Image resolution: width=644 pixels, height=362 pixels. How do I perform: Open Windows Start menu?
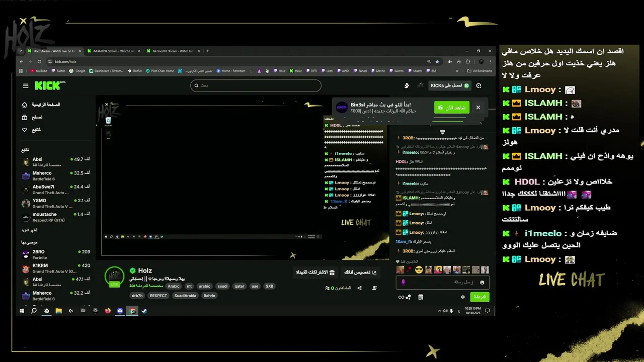[x=22, y=311]
